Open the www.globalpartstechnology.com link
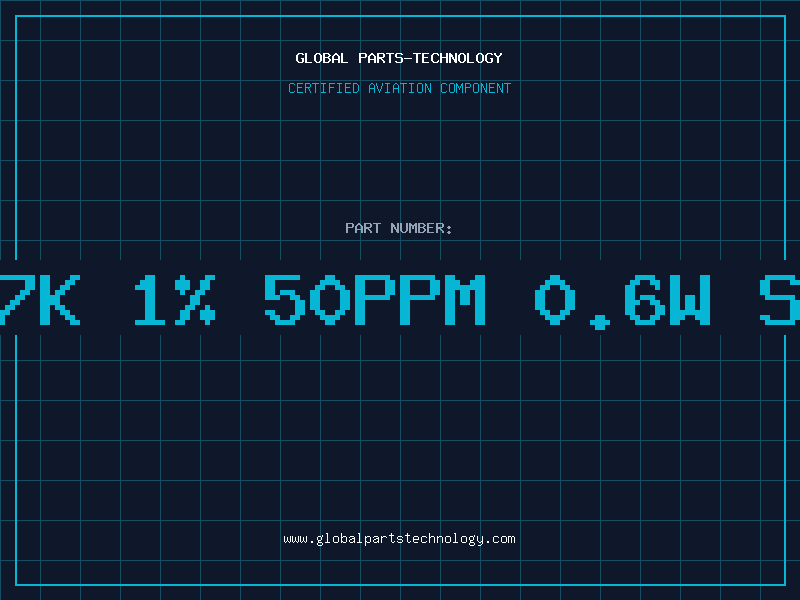 (x=399, y=539)
